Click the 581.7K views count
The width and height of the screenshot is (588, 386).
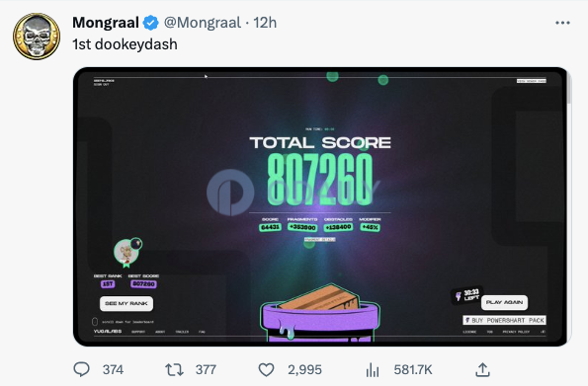pyautogui.click(x=413, y=370)
